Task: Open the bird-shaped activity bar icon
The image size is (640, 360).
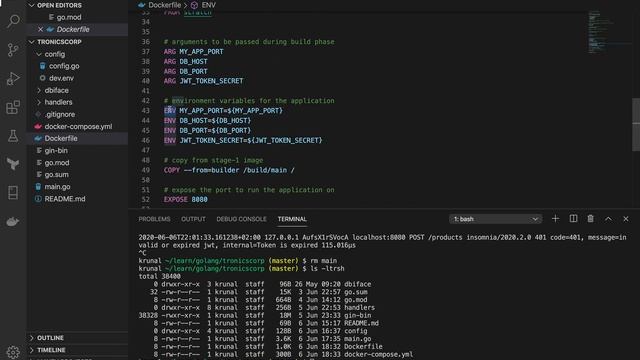Action: pos(13,164)
